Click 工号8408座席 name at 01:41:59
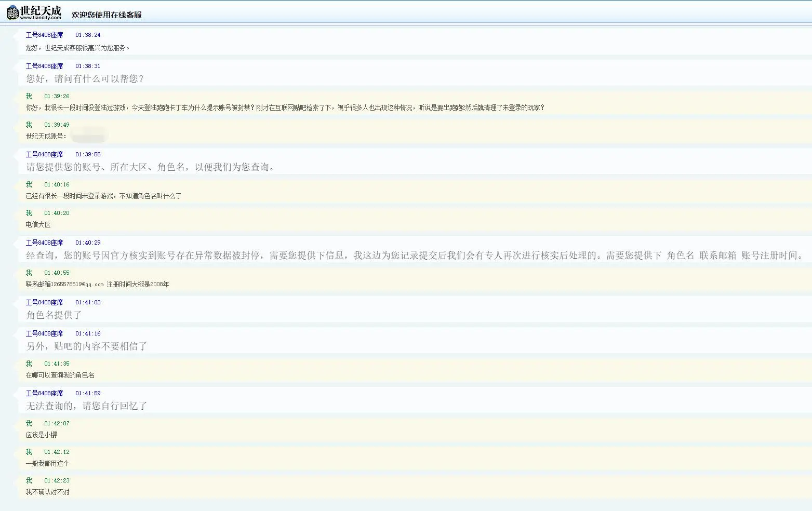This screenshot has height=511, width=812. (x=45, y=394)
